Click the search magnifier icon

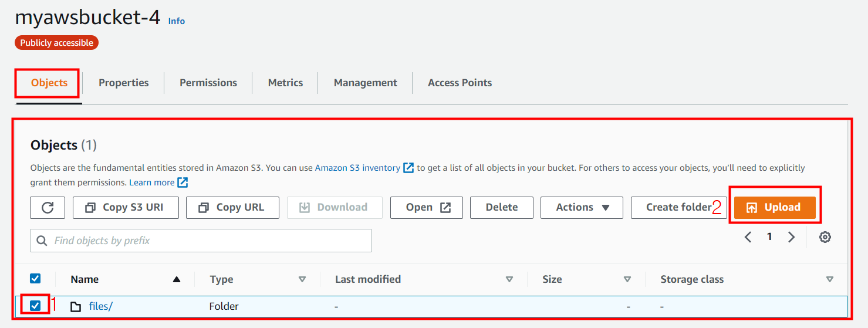tap(42, 241)
